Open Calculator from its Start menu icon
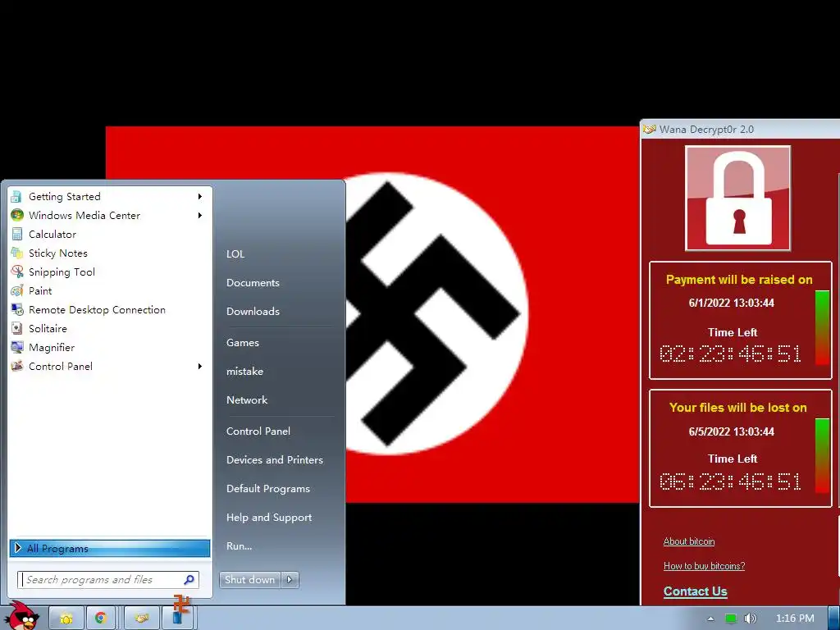The image size is (840, 630). (16, 234)
